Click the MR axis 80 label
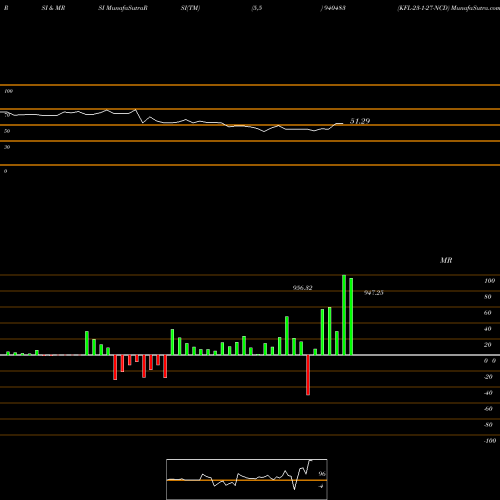The height and width of the screenshot is (500, 500). 488,297
